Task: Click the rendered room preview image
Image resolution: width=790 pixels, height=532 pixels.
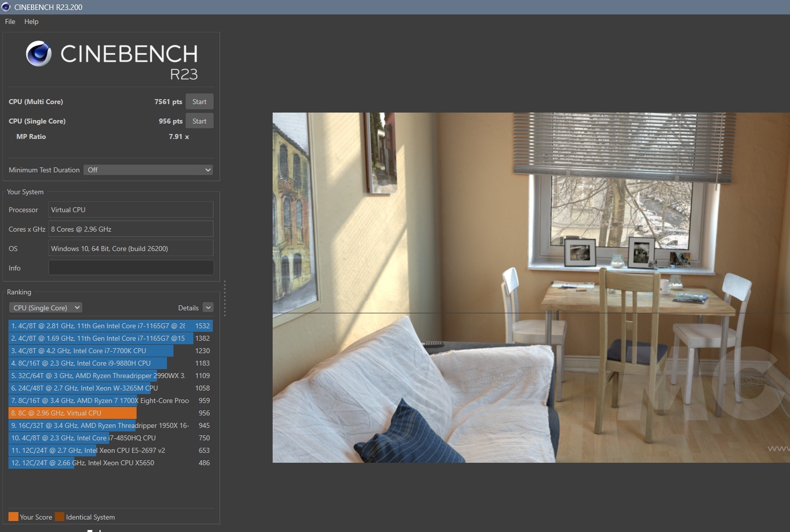Action: 531,287
